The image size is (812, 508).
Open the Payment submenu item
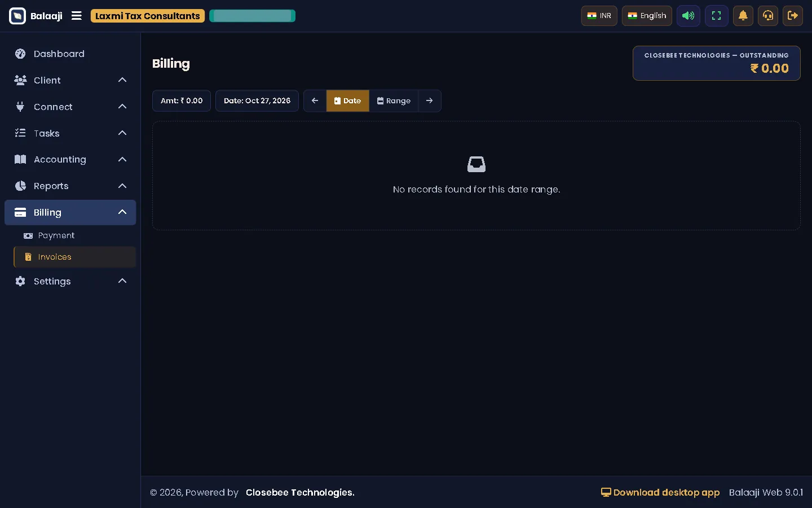point(74,235)
